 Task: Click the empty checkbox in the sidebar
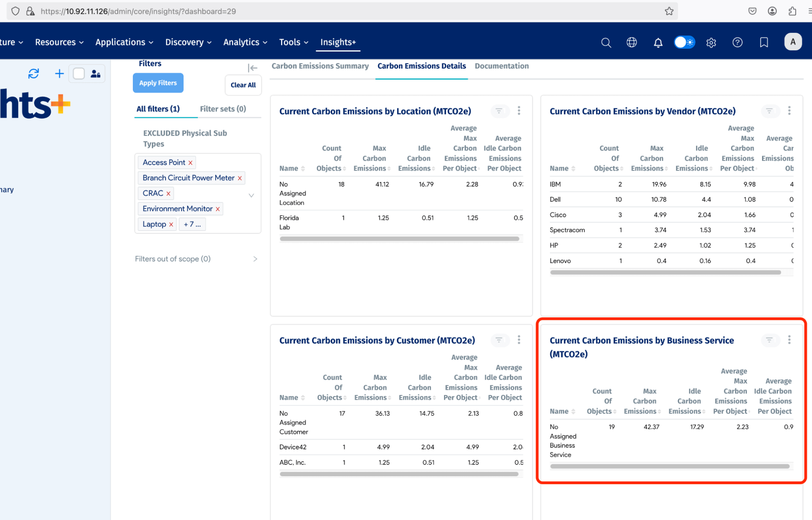[78, 73]
